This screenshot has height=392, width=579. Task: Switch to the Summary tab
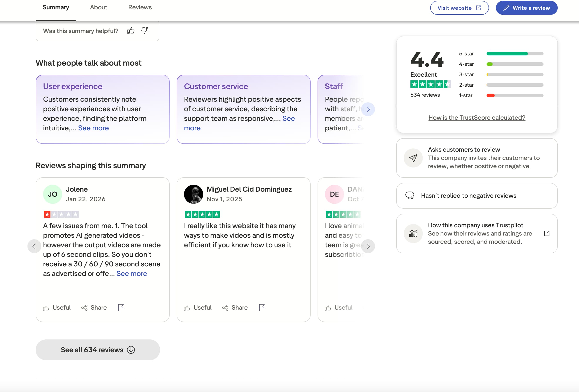[56, 7]
